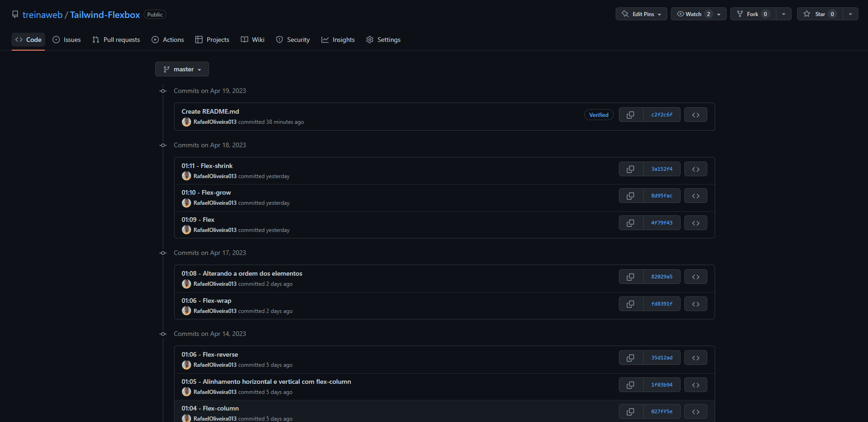Open commit hash link c2f2c6f
Image resolution: width=868 pixels, height=422 pixels.
[x=661, y=115]
